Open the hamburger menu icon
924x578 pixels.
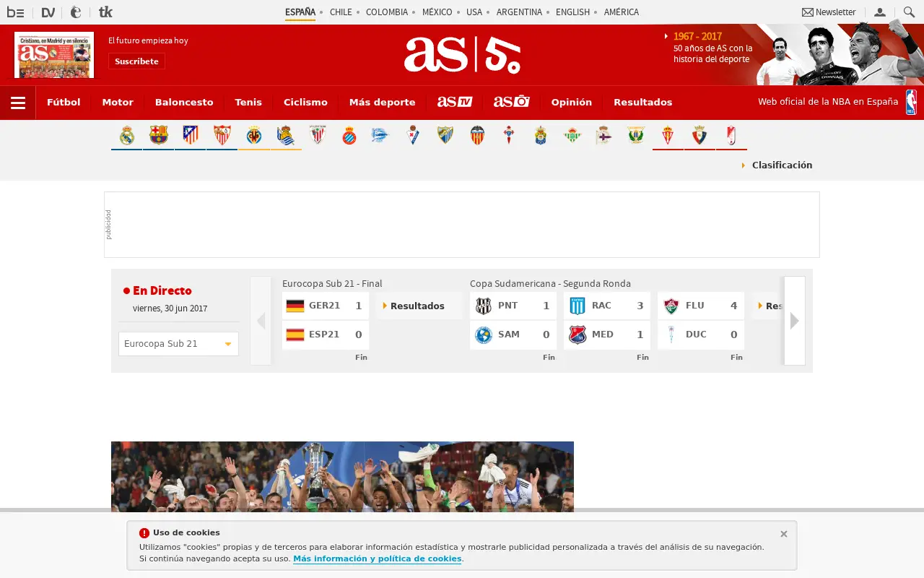tap(18, 103)
